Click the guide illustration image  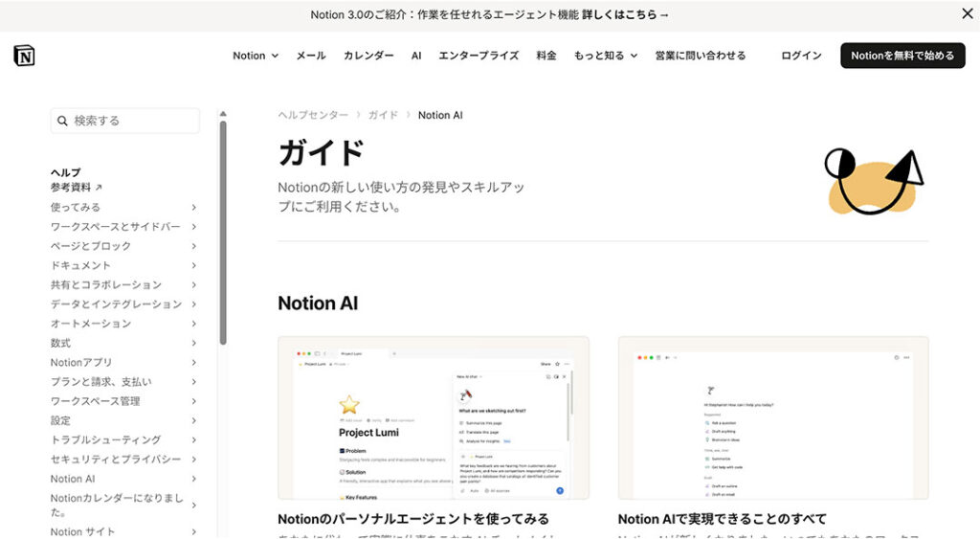[x=875, y=182]
